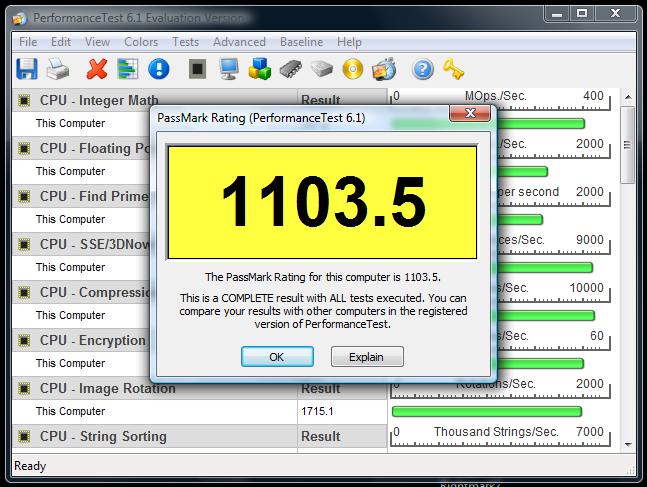Click the CPU SSE/3DNow chip icon
647x487 pixels.
(24, 244)
